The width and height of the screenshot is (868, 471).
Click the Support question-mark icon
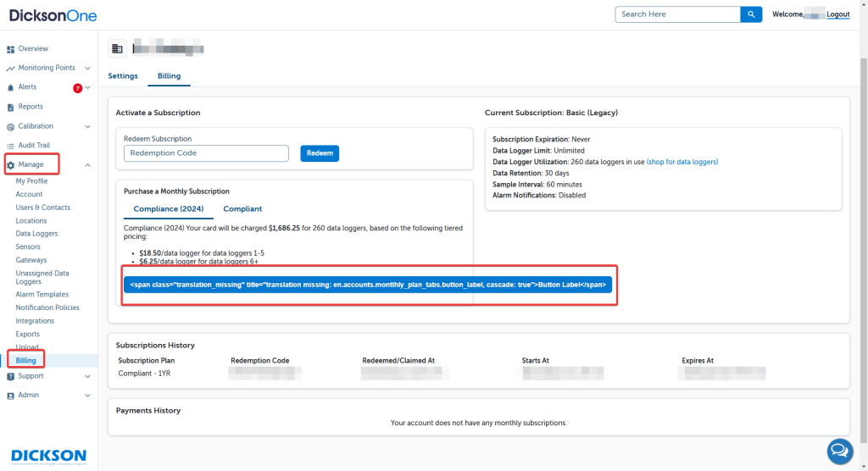[x=10, y=376]
